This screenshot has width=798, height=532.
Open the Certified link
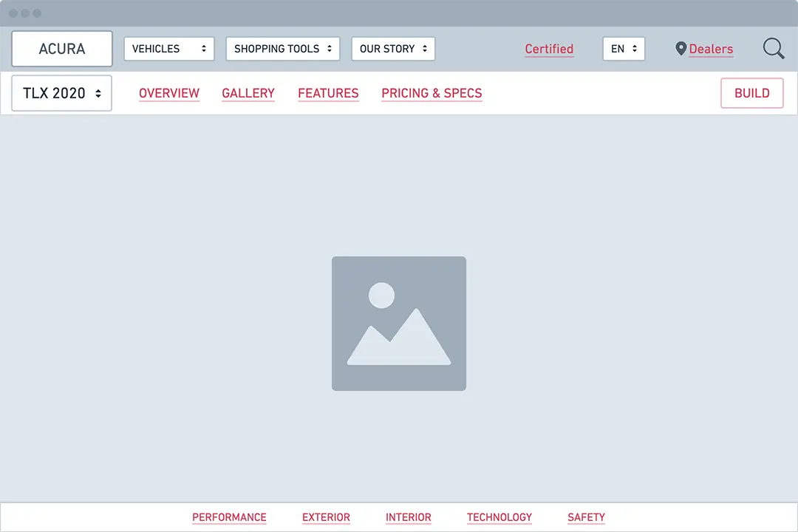click(x=549, y=49)
